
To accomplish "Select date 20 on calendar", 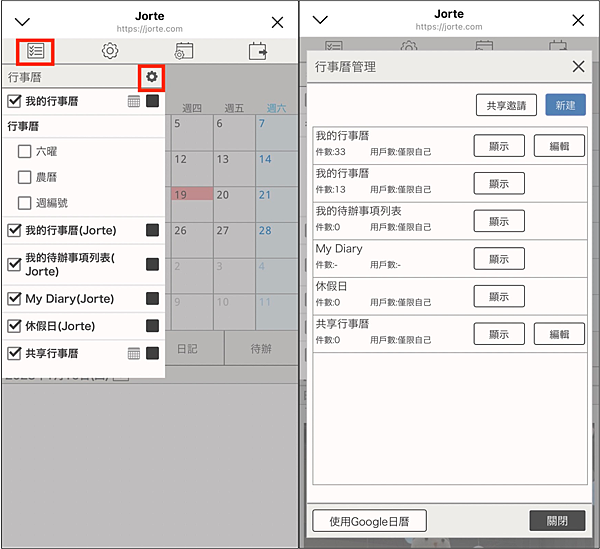I will point(234,204).
